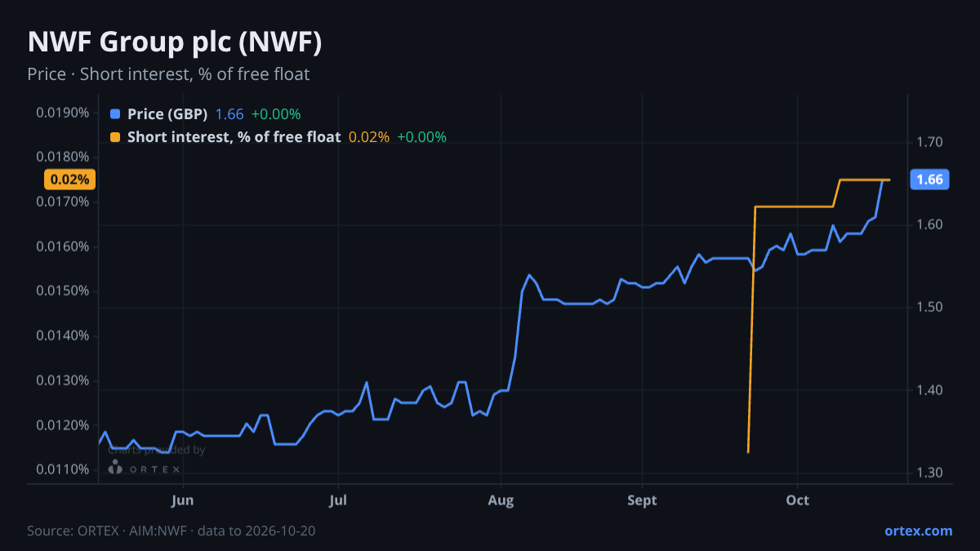
Task: Select the Aug label on the date axis
Action: [x=501, y=500]
